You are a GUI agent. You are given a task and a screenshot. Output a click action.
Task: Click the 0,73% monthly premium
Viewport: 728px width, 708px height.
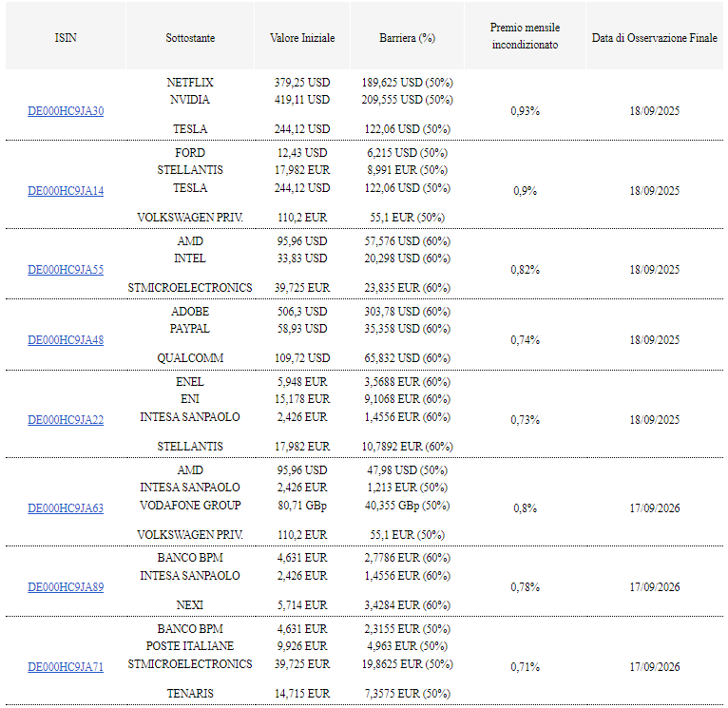526,420
